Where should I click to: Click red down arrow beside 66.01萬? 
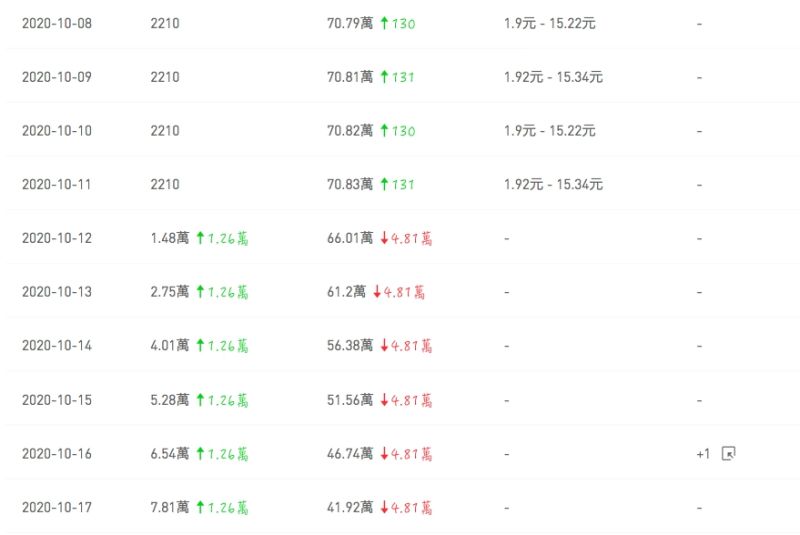pyautogui.click(x=384, y=238)
